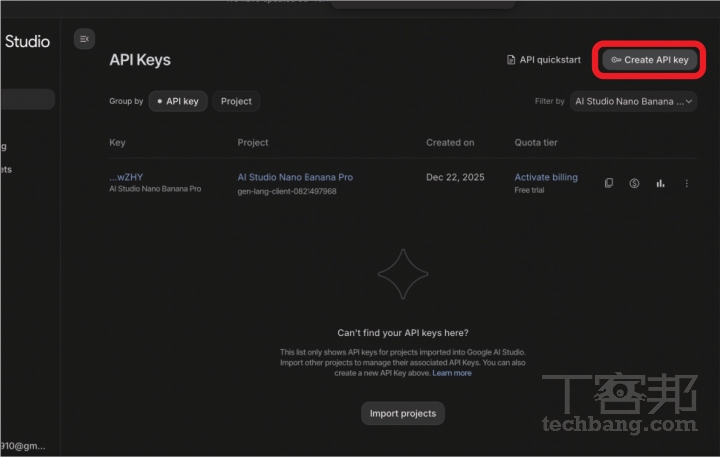
Task: View usage stats with the bar chart icon
Action: coord(660,183)
